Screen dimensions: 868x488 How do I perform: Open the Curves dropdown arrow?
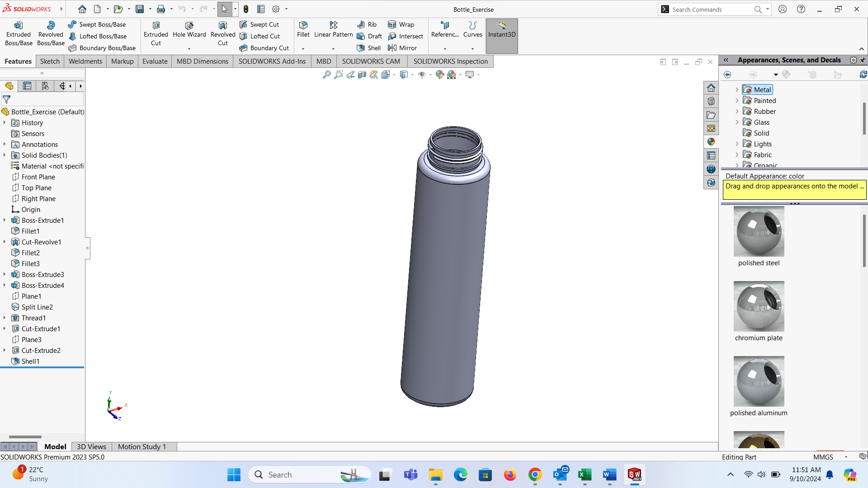pos(473,48)
